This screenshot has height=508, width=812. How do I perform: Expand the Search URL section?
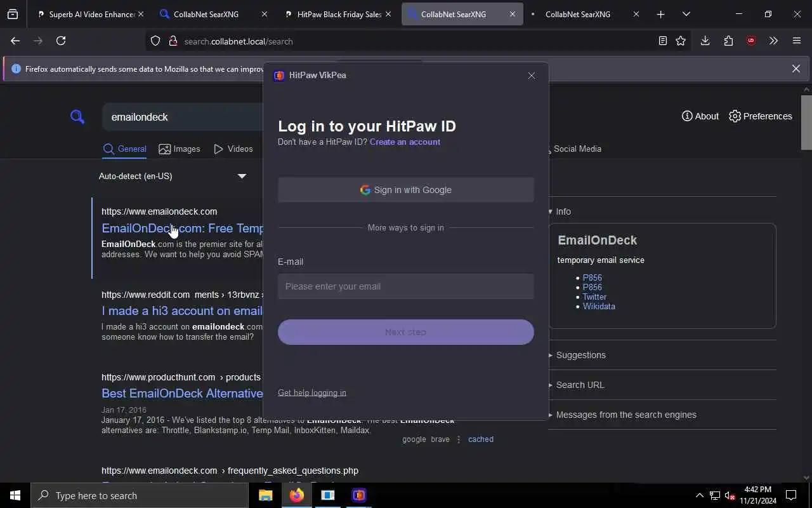pos(577,385)
